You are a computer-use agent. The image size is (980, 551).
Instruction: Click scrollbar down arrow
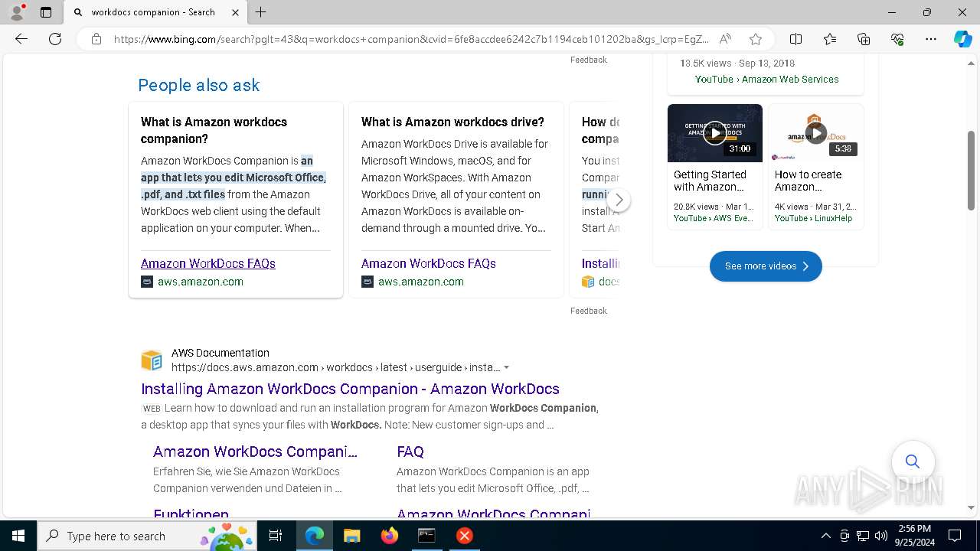pos(971,507)
